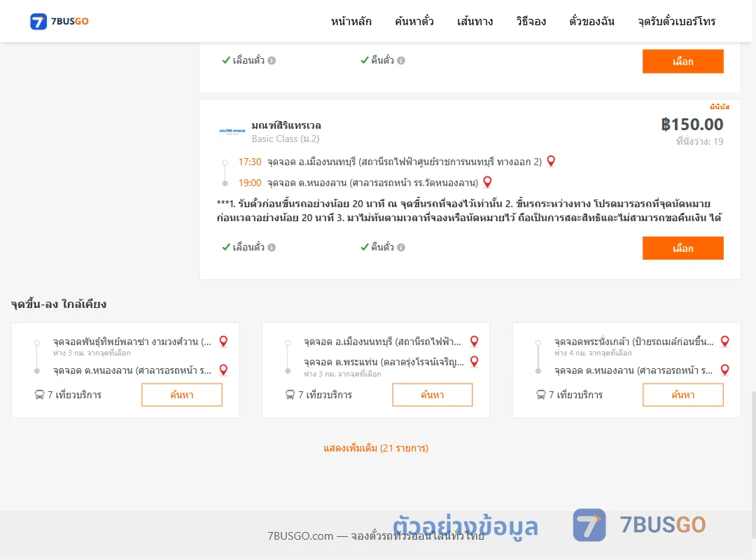Viewport: 756px width, 560px height.
Task: Click info icon beside top เลื่อนตั๋ว
Action: click(272, 60)
